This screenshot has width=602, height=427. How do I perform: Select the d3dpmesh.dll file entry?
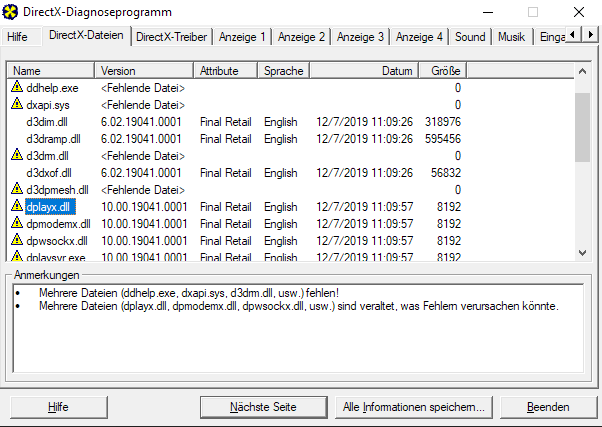coord(57,190)
